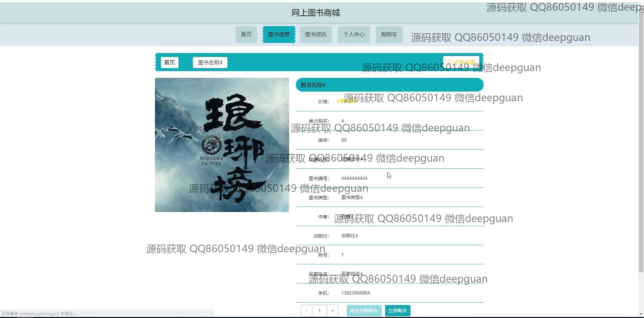Select the 库存 label
Image resolution: width=644 pixels, height=318 pixels.
324,141
